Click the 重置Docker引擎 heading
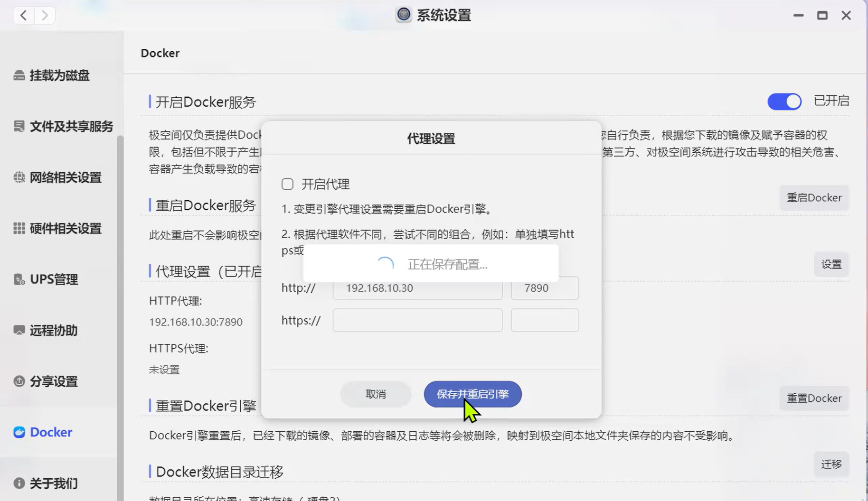868x501 pixels. (206, 406)
